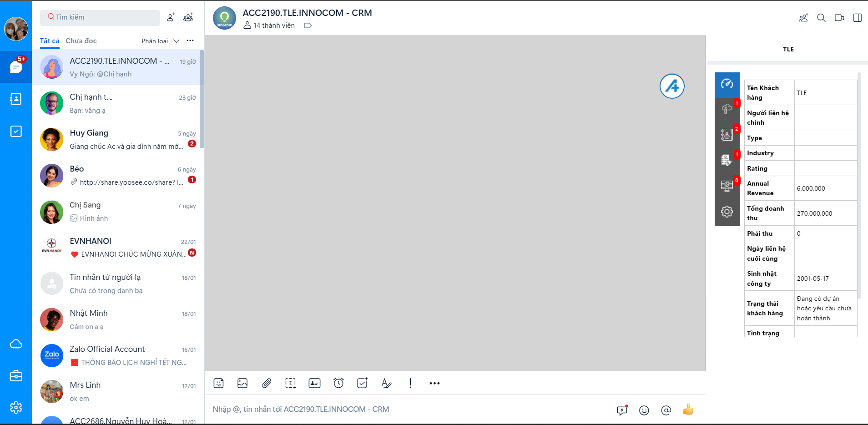Open the Contacts icon in sidebar

pyautogui.click(x=16, y=99)
